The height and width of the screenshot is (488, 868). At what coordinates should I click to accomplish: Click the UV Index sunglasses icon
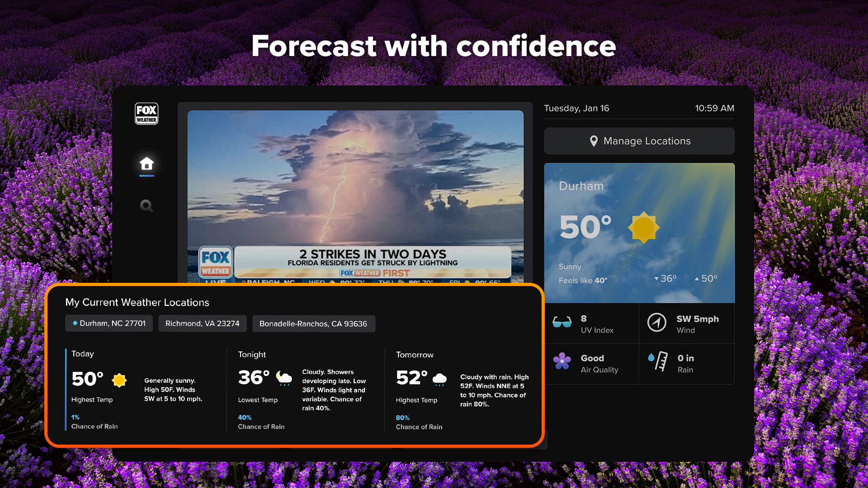pyautogui.click(x=562, y=323)
